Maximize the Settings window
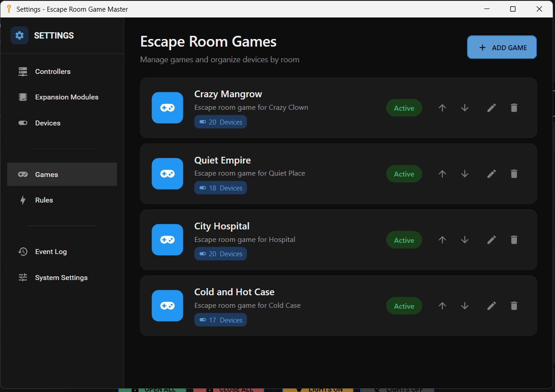Image resolution: width=555 pixels, height=392 pixels. point(513,9)
